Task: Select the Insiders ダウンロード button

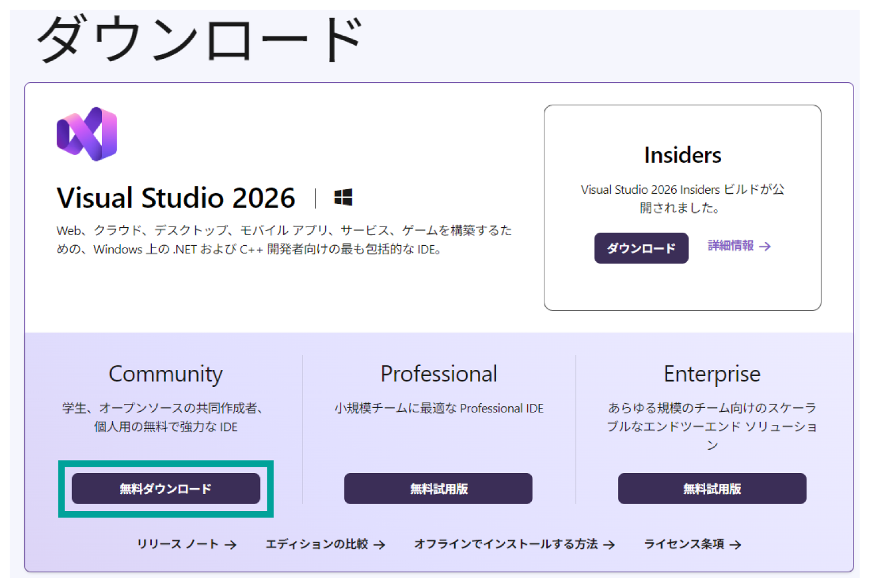Action: click(641, 248)
